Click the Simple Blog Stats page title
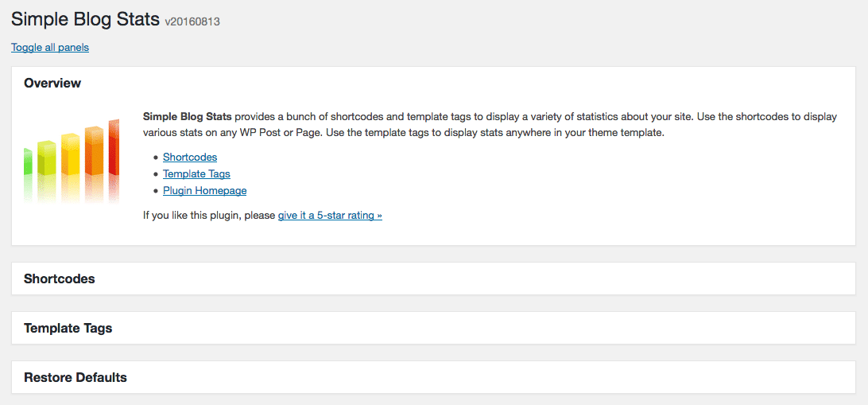This screenshot has height=405, width=868. tap(85, 19)
